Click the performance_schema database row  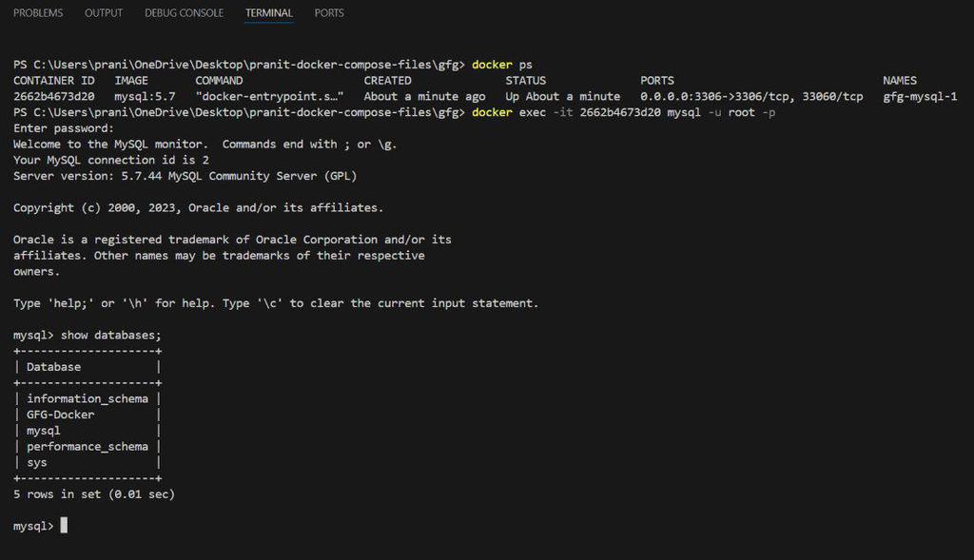tap(88, 447)
